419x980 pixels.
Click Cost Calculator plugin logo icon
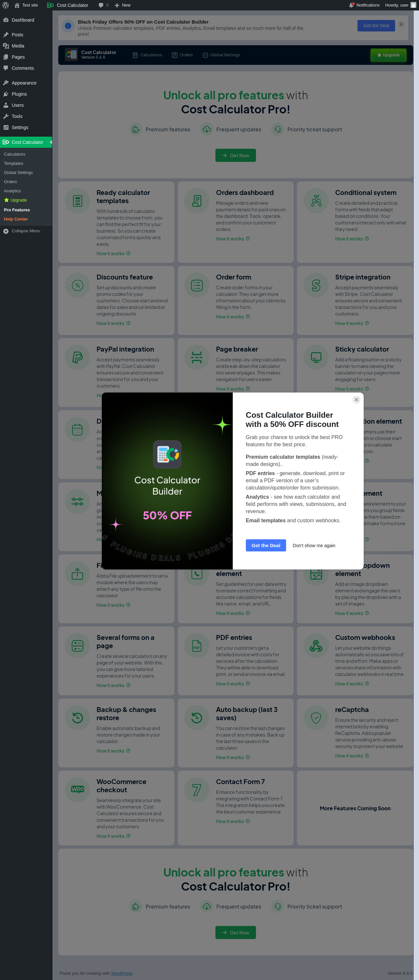tap(71, 55)
